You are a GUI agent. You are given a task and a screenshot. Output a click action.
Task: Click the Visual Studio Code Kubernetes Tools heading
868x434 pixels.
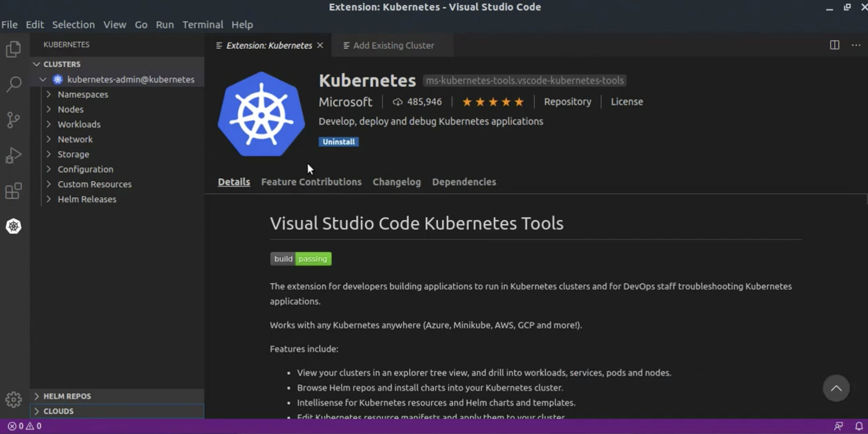tap(416, 223)
